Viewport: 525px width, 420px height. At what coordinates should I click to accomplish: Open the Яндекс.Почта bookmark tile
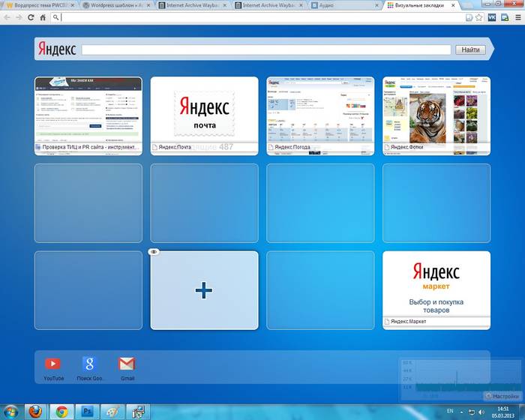coord(204,116)
